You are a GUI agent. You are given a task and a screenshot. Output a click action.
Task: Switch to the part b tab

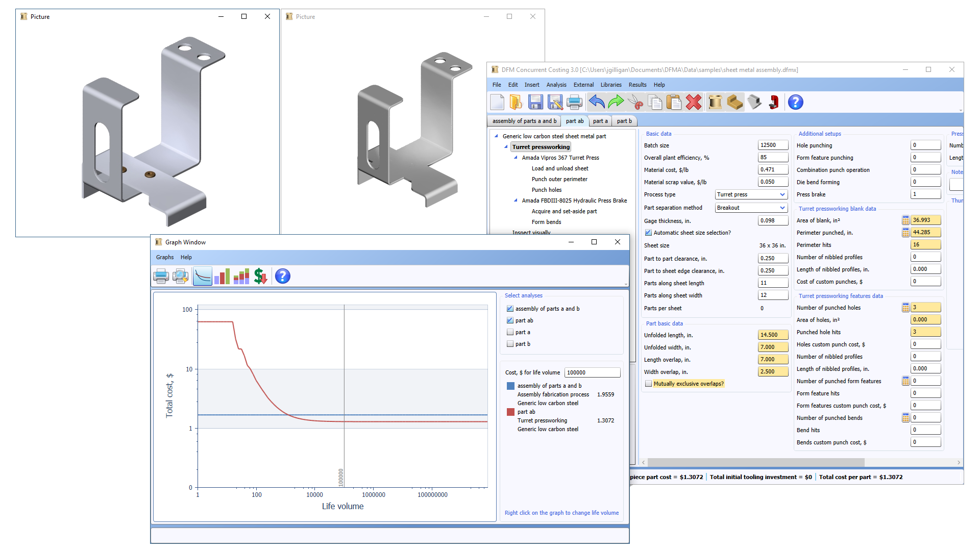[x=624, y=121]
